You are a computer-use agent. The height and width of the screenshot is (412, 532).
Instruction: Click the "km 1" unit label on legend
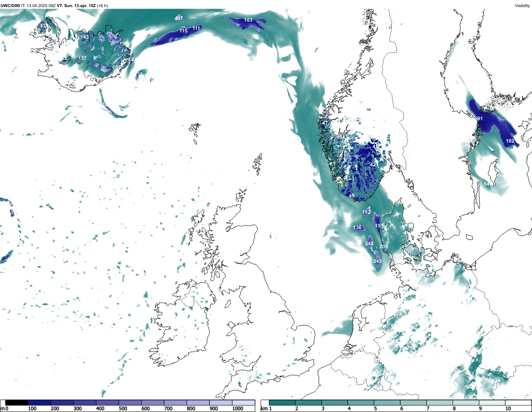coord(266,409)
